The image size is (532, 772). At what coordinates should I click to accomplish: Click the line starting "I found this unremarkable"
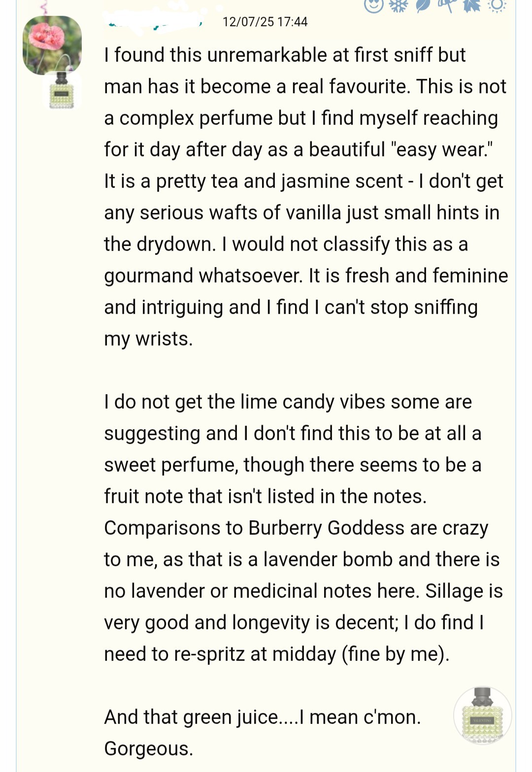pyautogui.click(x=284, y=55)
